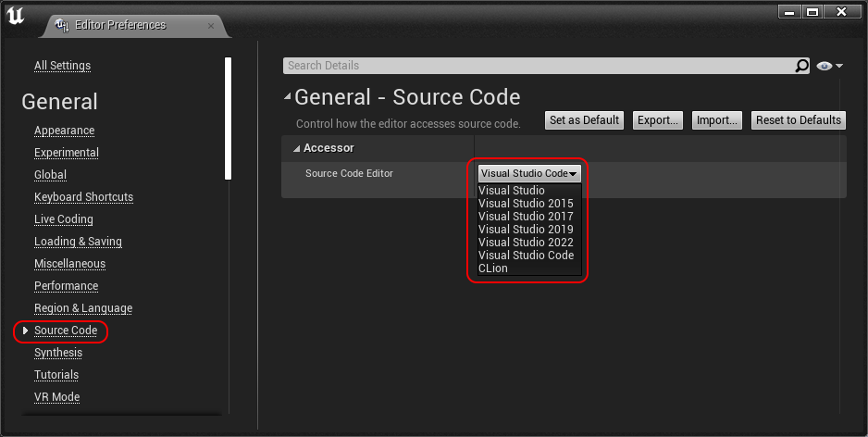This screenshot has height=437, width=868.
Task: Open All Settings link
Action: pyautogui.click(x=62, y=66)
